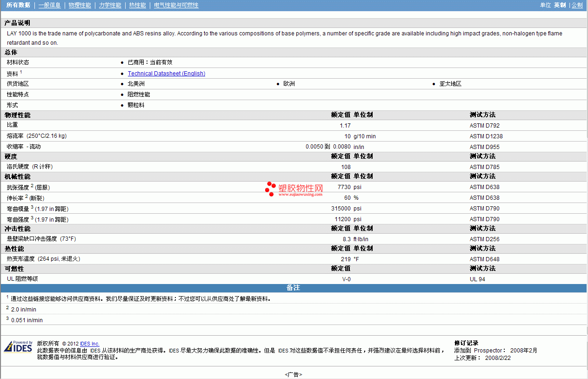Screen dimensions: 588x379
Task: Select the 抗张强度 (屈服) row label
Action: (x=28, y=187)
